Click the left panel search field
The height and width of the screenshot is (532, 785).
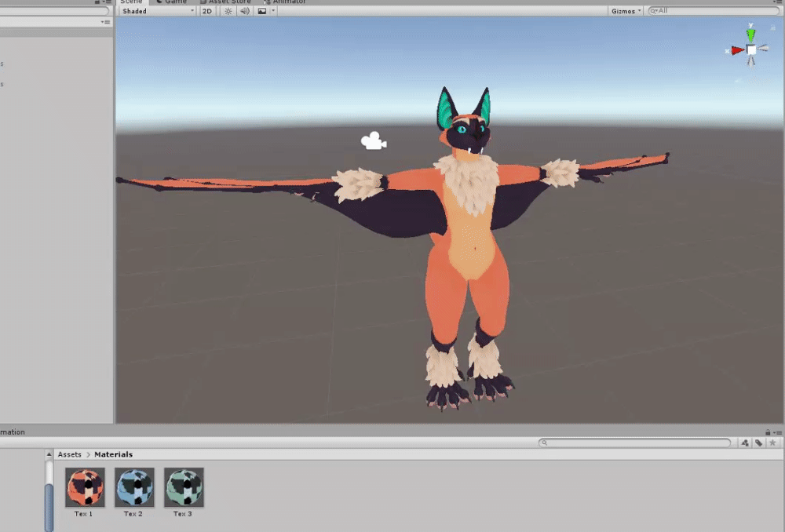click(x=54, y=10)
